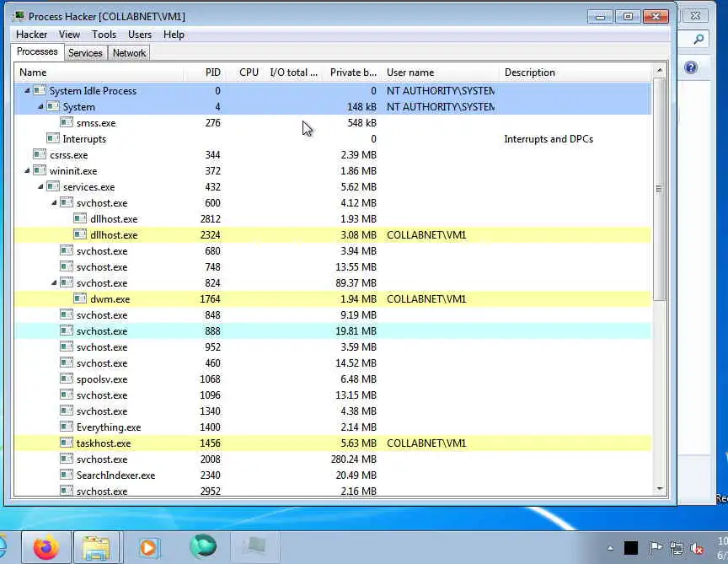Screen dimensions: 728x564
Task: Click the smss.exe process icon
Action: pyautogui.click(x=67, y=122)
